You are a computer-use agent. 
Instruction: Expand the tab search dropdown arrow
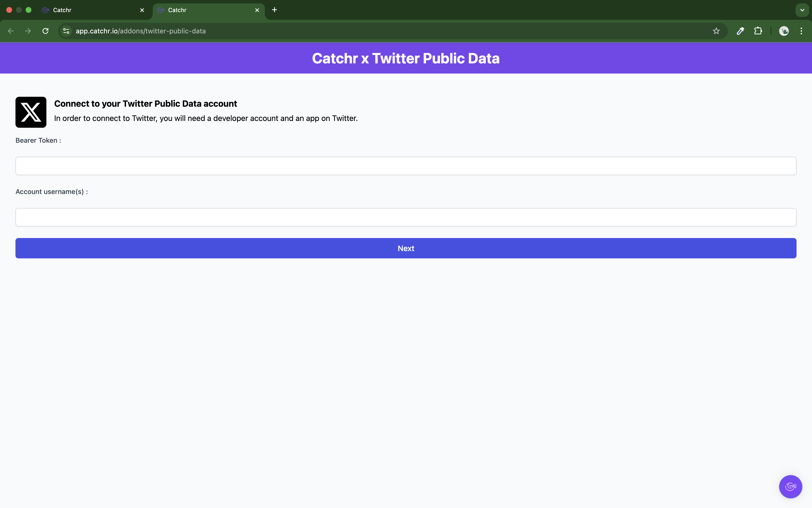[x=802, y=10]
